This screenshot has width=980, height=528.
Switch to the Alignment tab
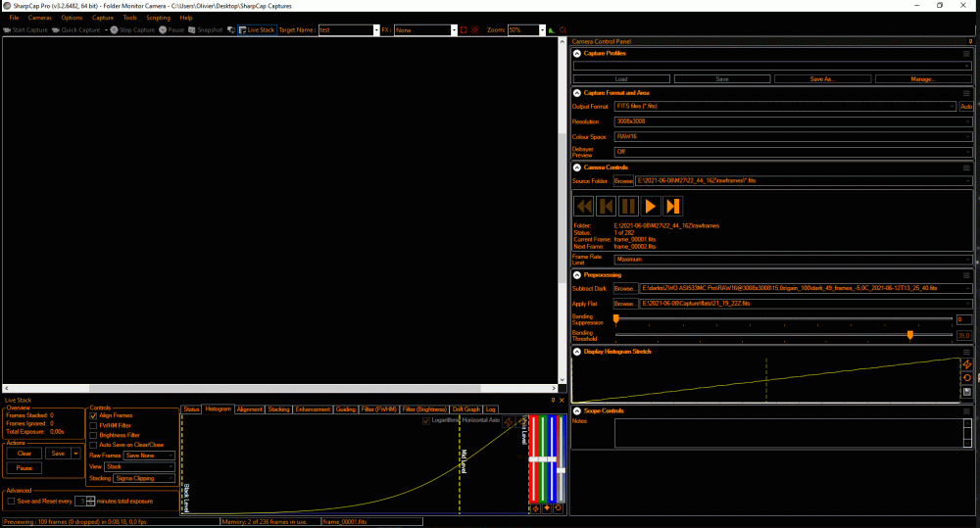coord(249,409)
